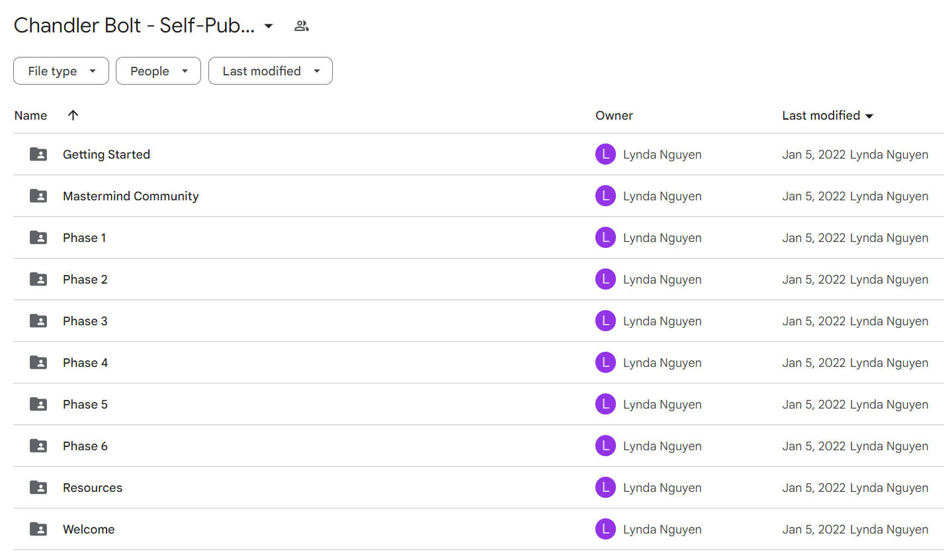Viewport: 944px width, 560px height.
Task: Click the shared people icon beside the title
Action: [x=302, y=26]
